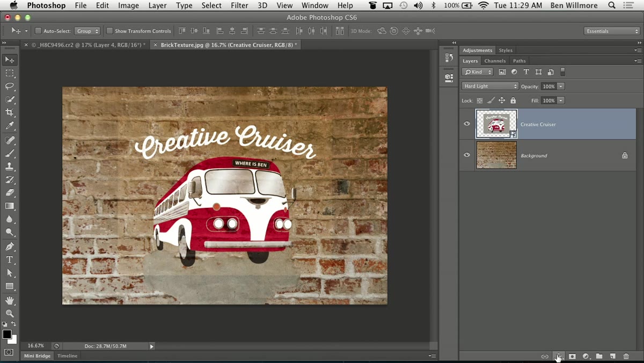Select the Clone Stamp tool
Viewport: 644px width, 363px height.
pos(10,166)
